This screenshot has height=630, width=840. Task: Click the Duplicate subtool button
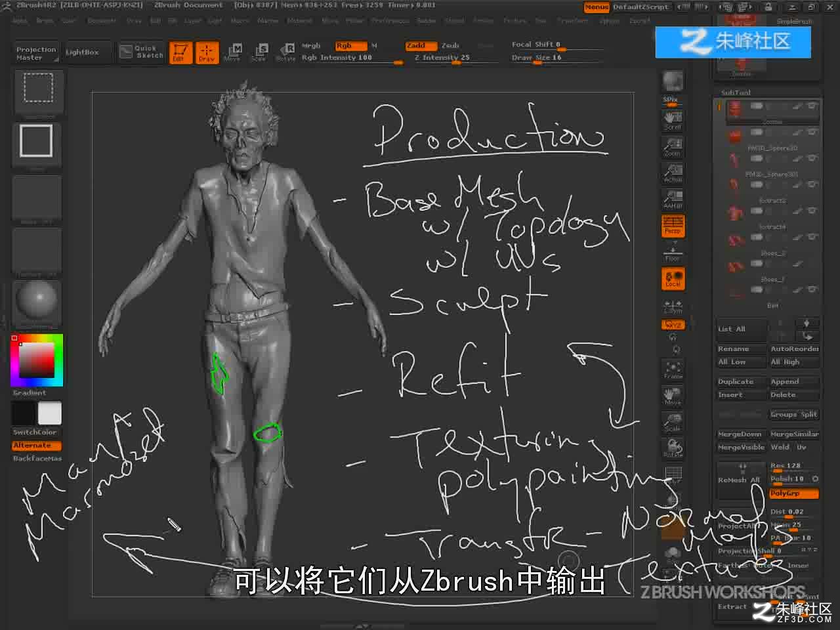point(742,382)
